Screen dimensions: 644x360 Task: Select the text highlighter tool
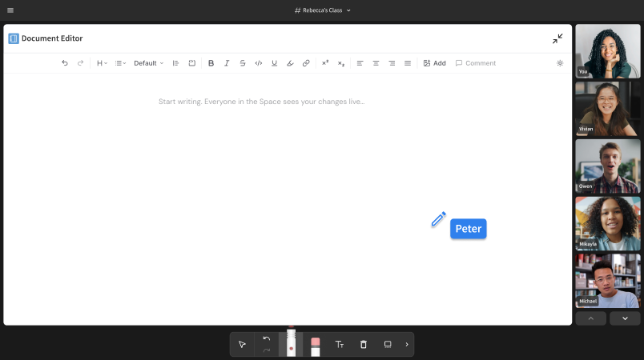[290, 63]
